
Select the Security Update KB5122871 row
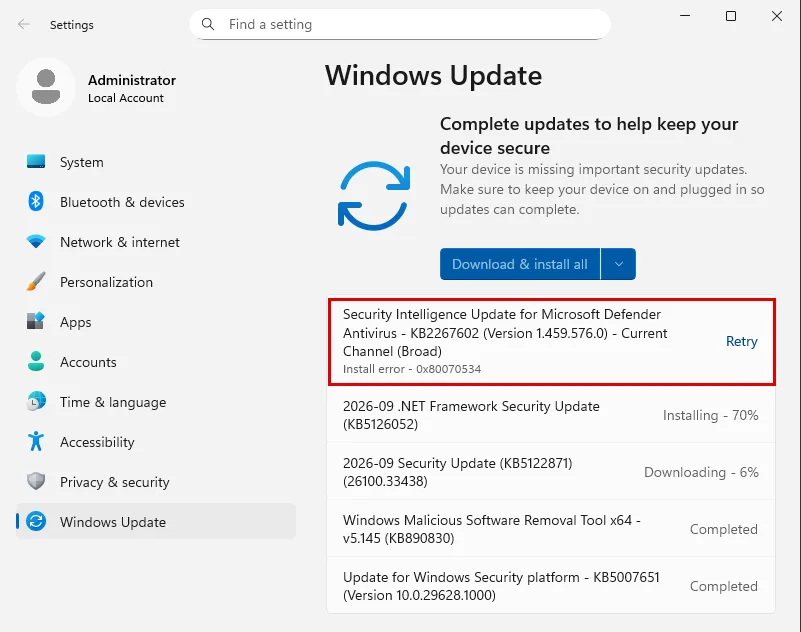pyautogui.click(x=552, y=472)
